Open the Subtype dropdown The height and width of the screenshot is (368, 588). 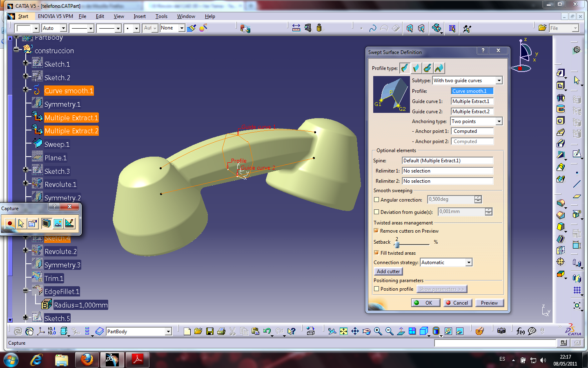pos(499,81)
